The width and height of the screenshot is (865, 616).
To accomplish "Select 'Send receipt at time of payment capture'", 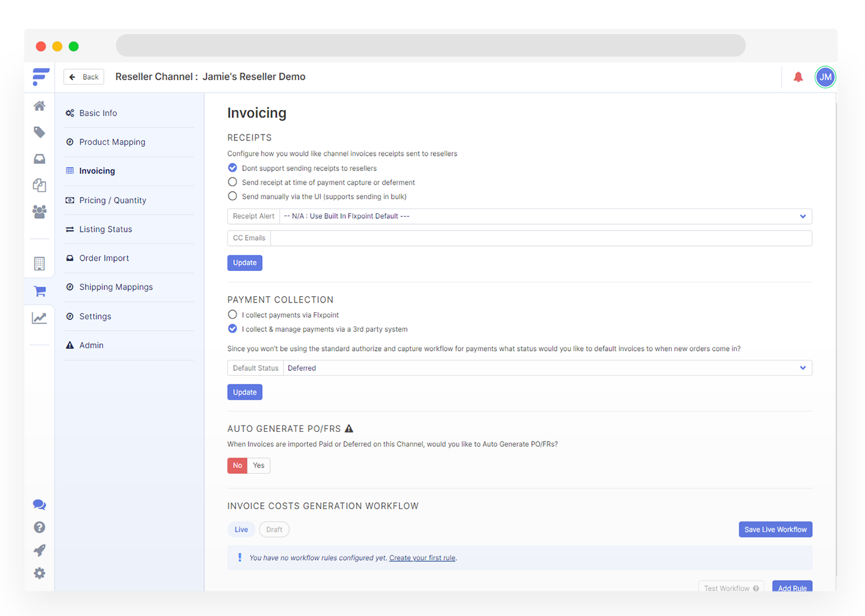I will [x=233, y=182].
